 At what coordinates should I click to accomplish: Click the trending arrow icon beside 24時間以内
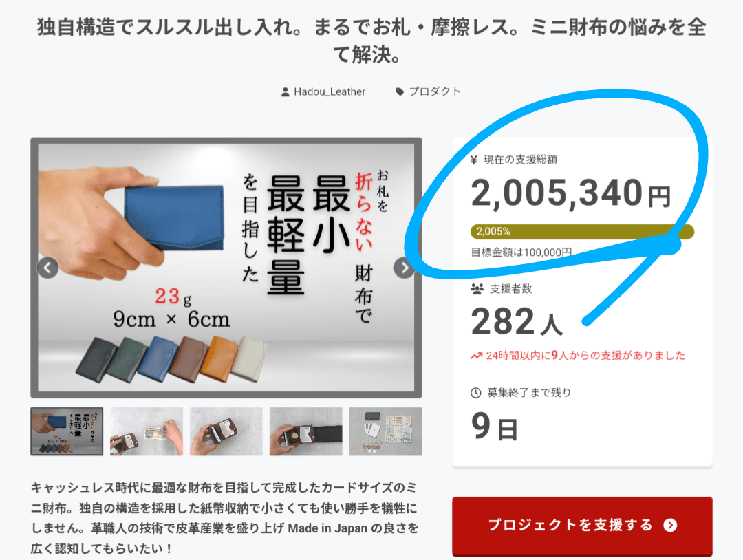click(476, 356)
